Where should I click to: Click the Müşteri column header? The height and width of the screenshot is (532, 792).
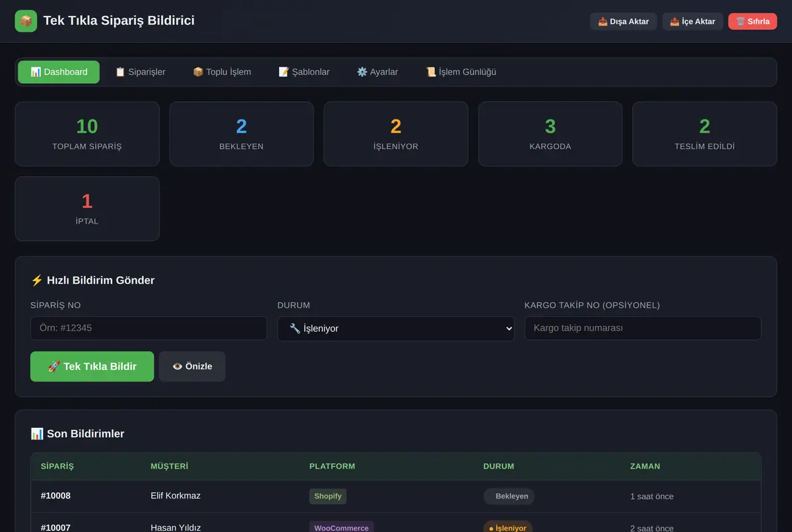pos(170,466)
